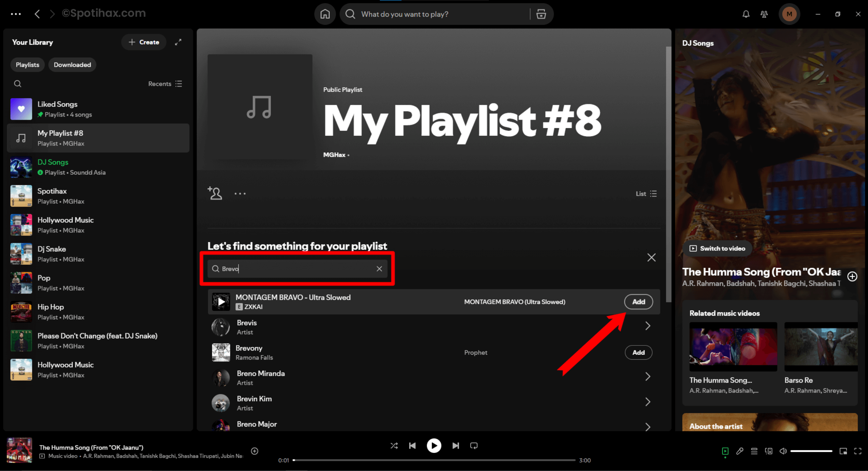Open Connect to a device icon
This screenshot has width=868, height=471.
769,451
